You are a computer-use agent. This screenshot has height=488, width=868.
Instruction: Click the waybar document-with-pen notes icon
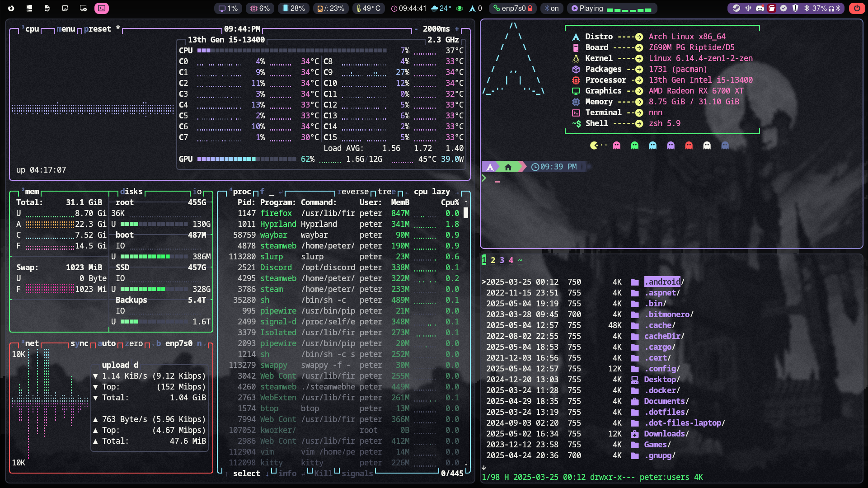click(x=47, y=8)
